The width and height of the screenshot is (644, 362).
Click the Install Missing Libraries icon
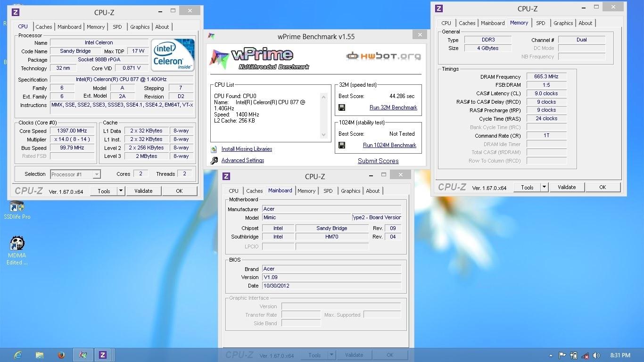214,149
